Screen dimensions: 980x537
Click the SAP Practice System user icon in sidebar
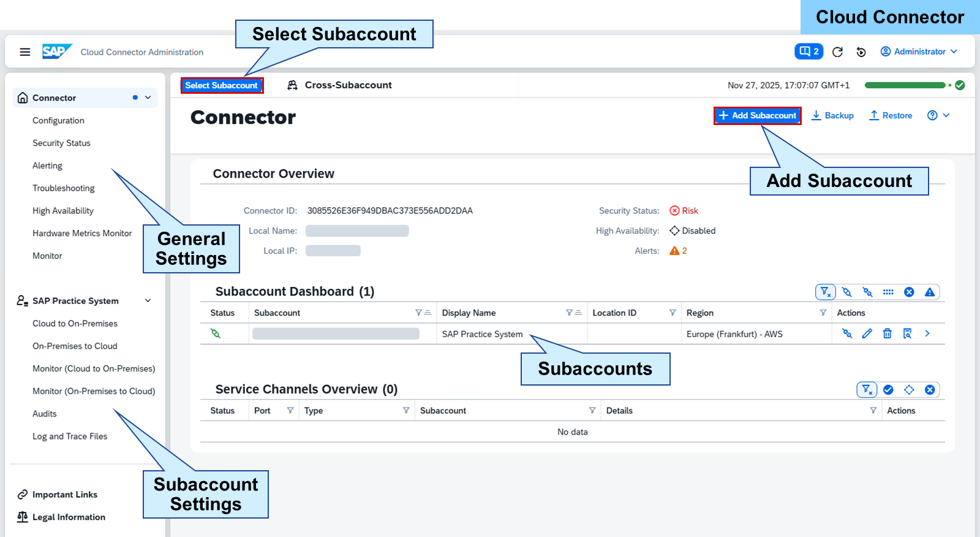pos(23,300)
